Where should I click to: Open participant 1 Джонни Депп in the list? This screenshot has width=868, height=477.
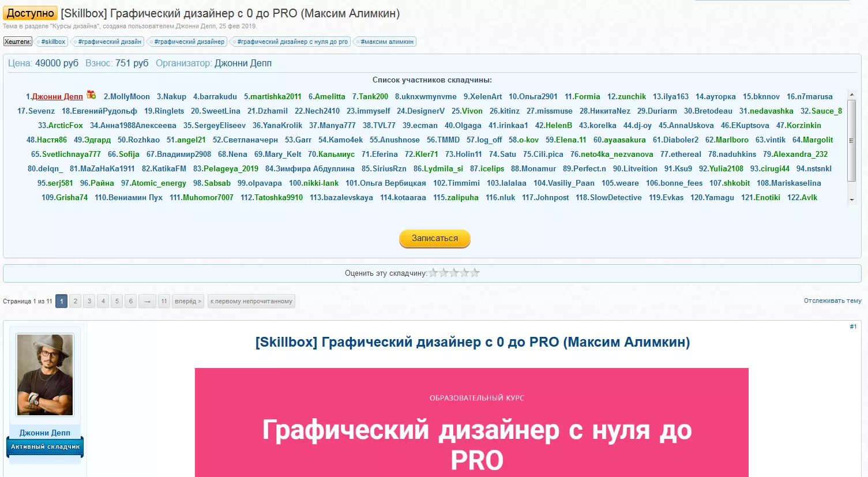(x=57, y=96)
